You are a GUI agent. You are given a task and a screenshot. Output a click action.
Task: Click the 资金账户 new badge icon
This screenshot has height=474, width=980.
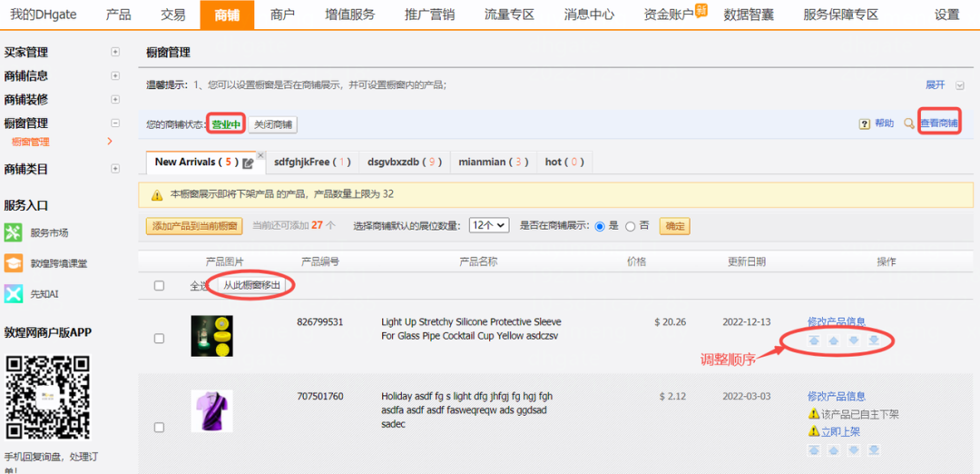[x=701, y=10]
